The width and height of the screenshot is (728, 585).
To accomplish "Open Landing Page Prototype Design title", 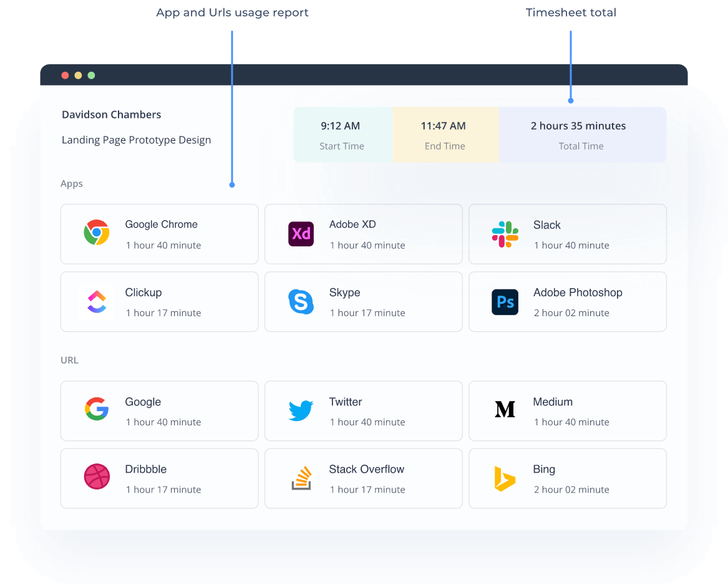I will tap(136, 140).
